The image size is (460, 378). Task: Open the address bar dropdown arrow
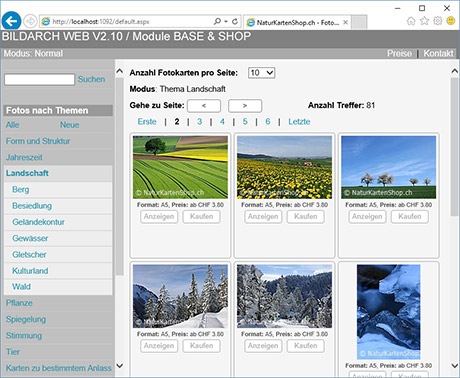[226, 21]
